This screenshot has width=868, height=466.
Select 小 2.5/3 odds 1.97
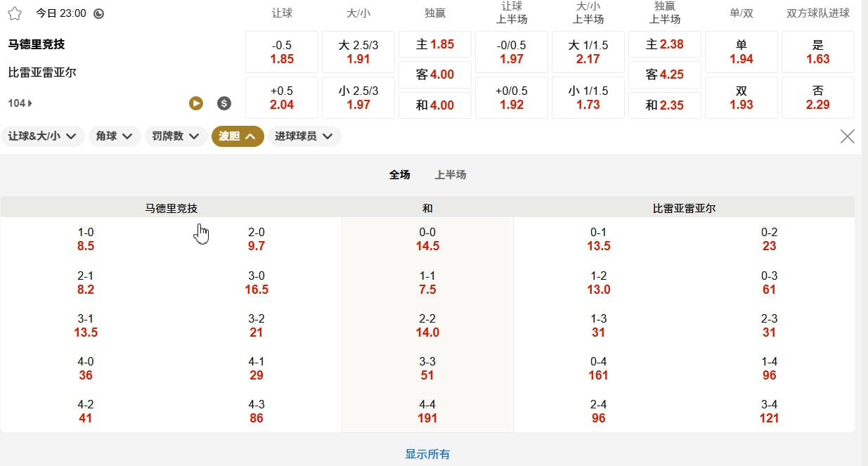[358, 98]
